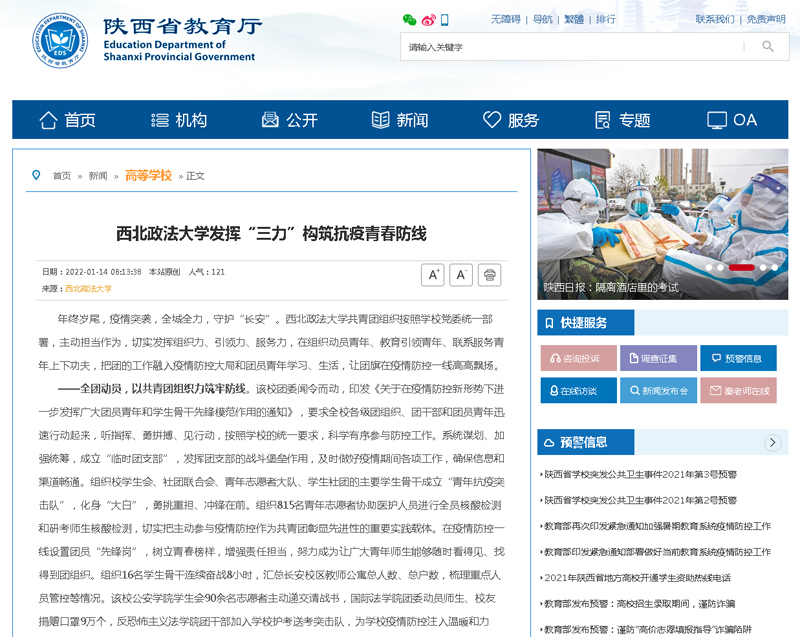
Task: Select the 新闻 menu item
Action: click(400, 120)
